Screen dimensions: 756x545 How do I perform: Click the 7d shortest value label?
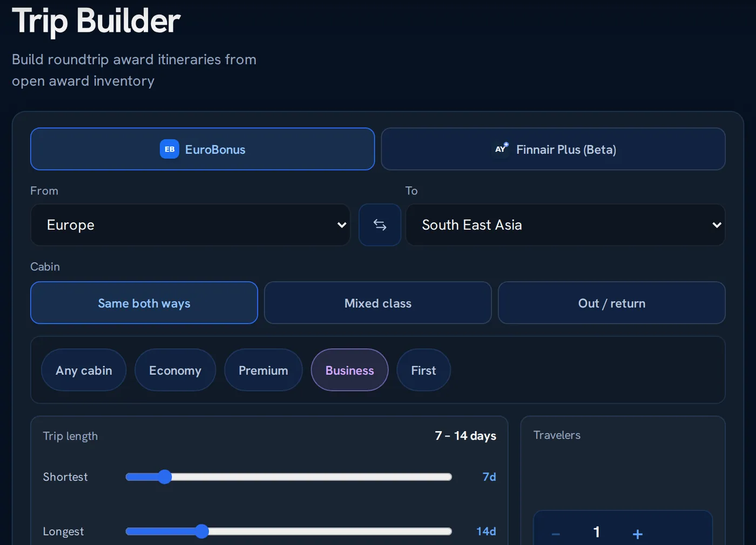point(489,476)
